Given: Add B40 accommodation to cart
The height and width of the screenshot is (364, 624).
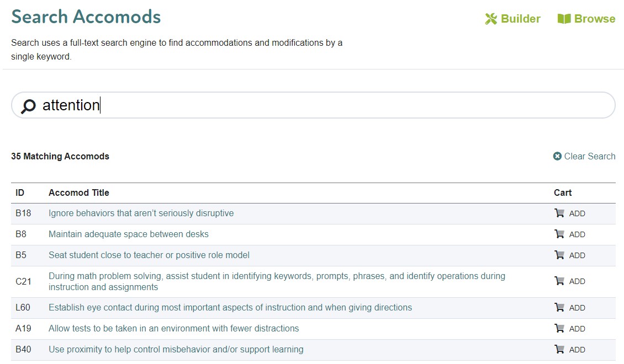Looking at the screenshot, I should pyautogui.click(x=570, y=350).
